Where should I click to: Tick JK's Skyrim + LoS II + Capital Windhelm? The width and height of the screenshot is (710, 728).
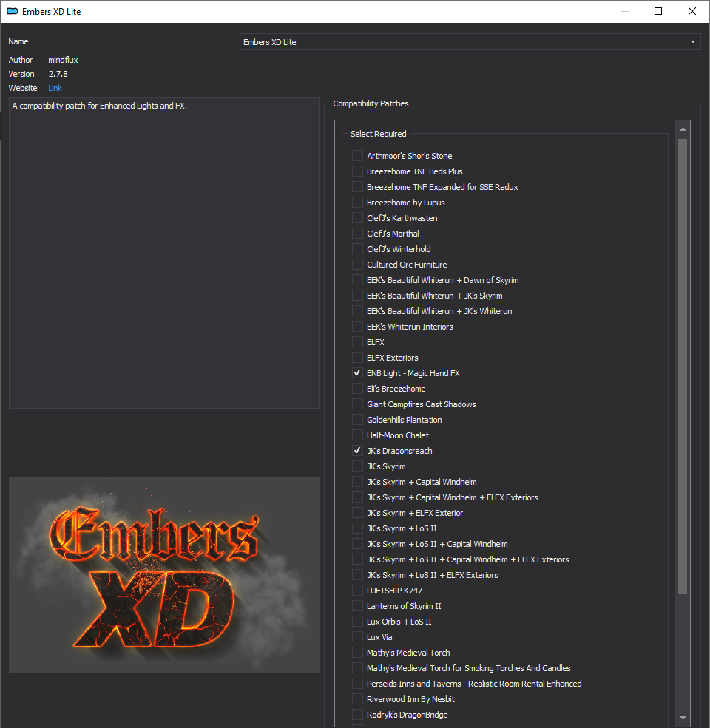click(x=357, y=544)
